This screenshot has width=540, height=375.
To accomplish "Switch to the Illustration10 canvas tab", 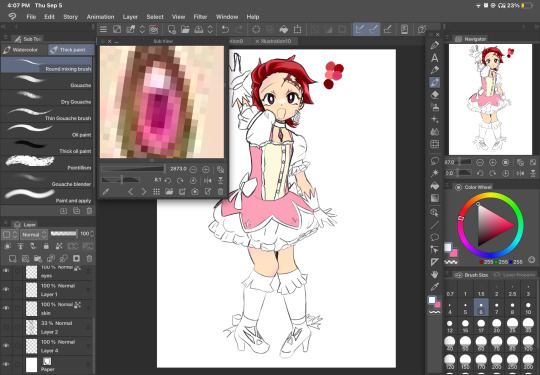I will [274, 41].
